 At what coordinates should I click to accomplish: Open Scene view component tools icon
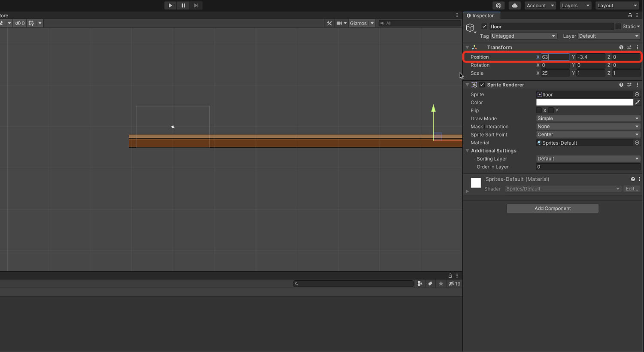(329, 23)
